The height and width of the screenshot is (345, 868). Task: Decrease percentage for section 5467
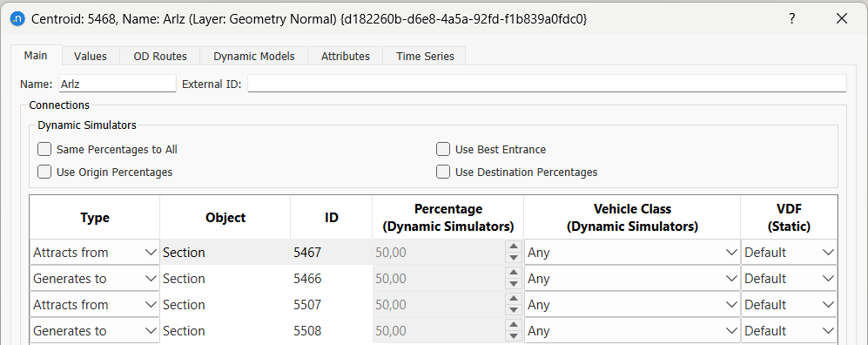coord(514,258)
